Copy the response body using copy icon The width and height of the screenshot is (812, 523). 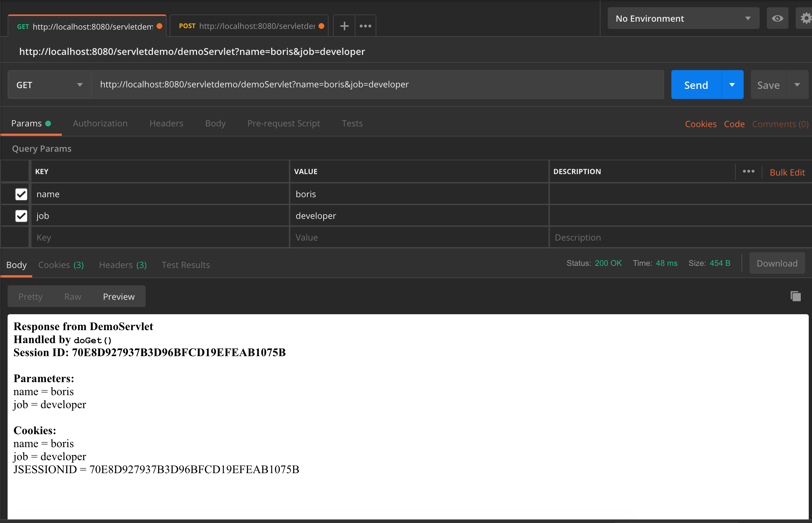pos(795,296)
